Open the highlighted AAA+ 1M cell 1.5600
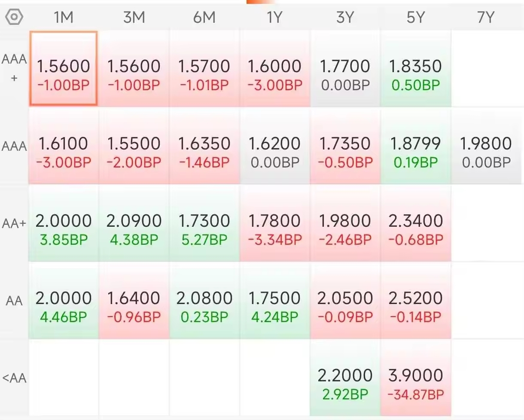 pos(64,68)
